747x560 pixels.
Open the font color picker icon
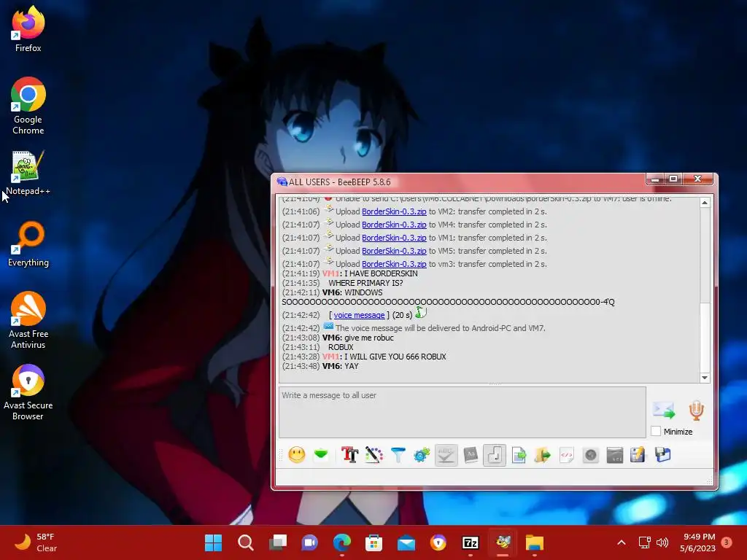pyautogui.click(x=374, y=455)
